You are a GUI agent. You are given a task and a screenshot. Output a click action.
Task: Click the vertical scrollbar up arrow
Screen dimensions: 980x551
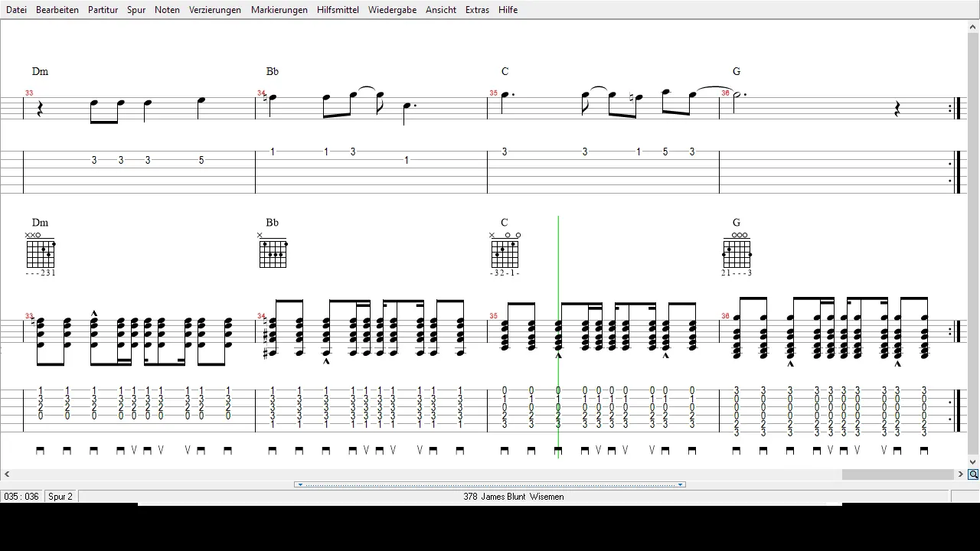tap(973, 27)
